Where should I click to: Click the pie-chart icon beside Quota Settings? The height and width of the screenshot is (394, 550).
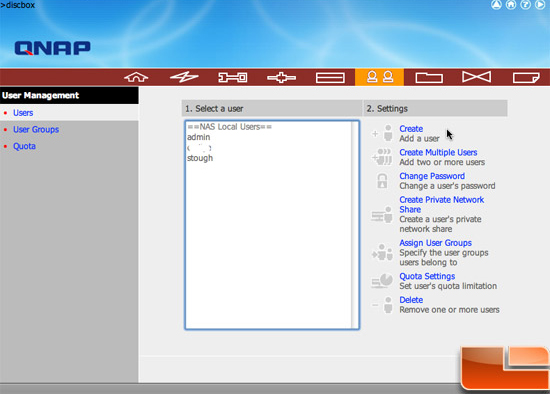pyautogui.click(x=382, y=281)
